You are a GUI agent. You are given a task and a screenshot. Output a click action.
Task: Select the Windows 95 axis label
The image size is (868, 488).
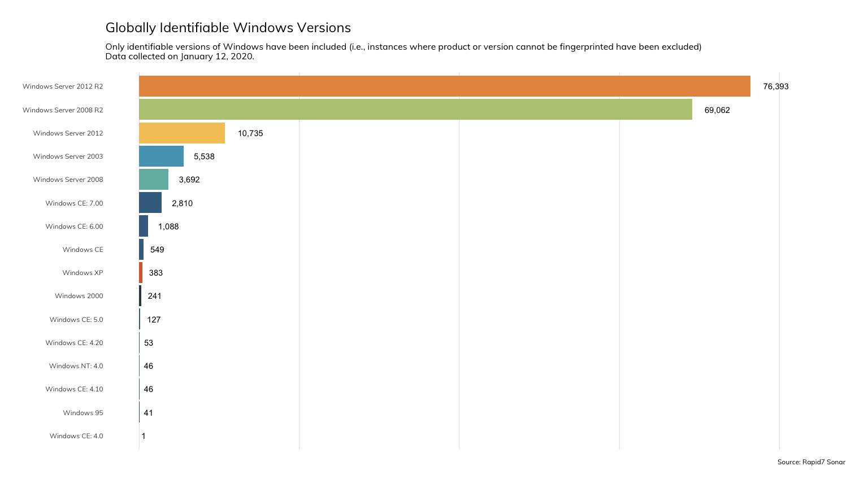83,413
